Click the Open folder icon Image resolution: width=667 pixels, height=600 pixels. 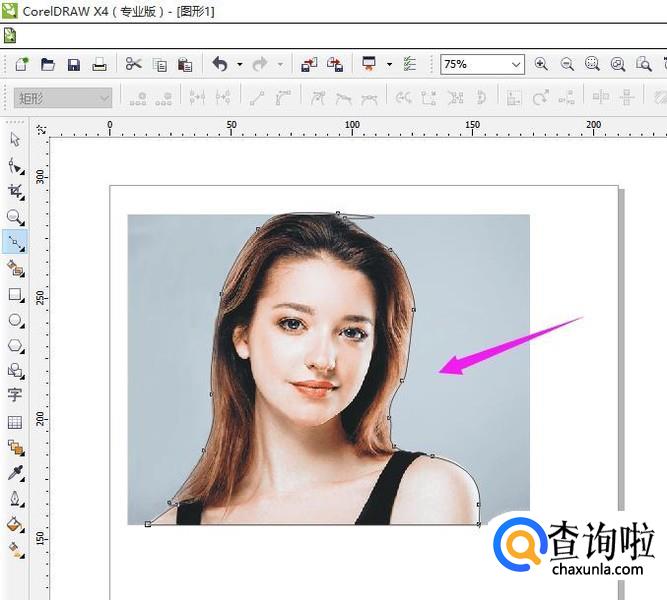click(x=47, y=64)
